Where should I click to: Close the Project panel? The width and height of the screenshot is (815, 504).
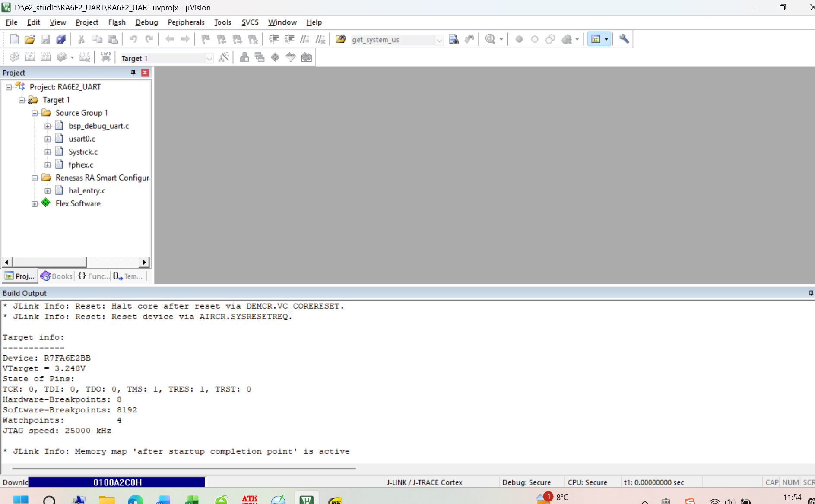145,73
